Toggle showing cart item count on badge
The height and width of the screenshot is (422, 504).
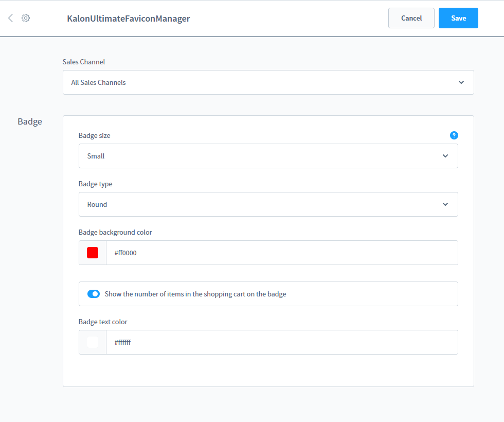[x=94, y=294]
